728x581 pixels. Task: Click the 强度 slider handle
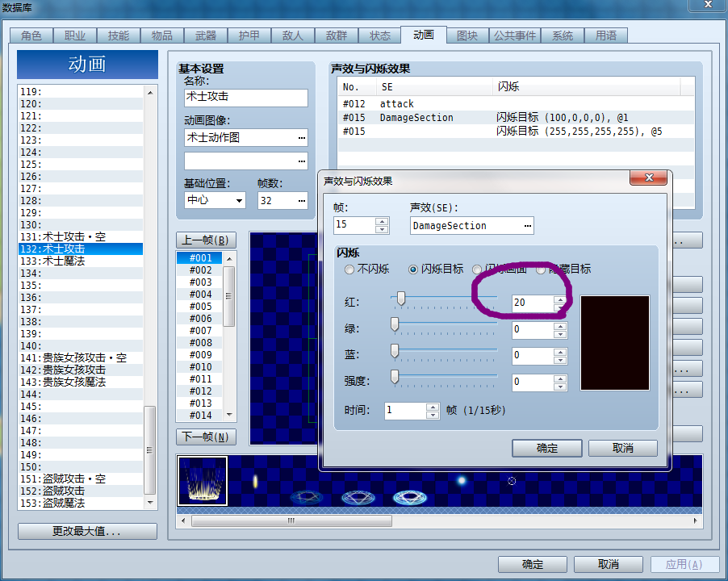pos(395,377)
